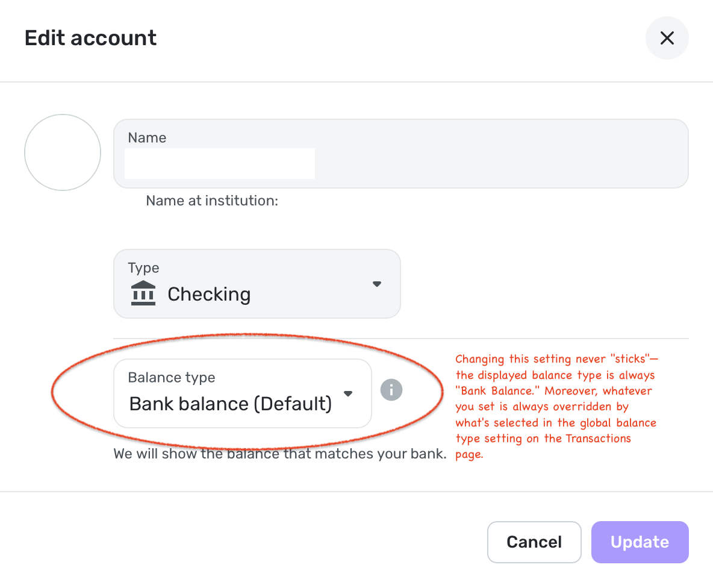Click the Edit account heading

tap(90, 38)
